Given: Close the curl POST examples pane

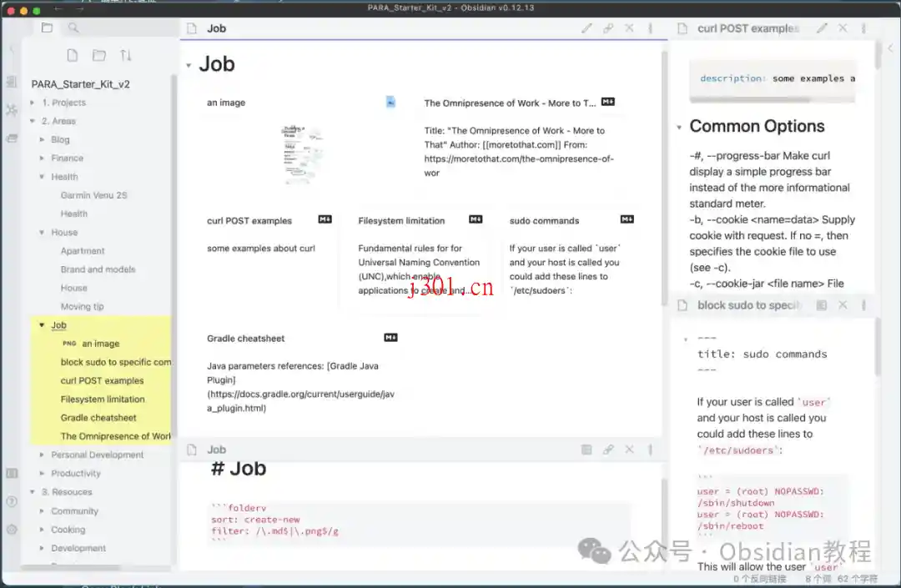Looking at the screenshot, I should [x=843, y=28].
